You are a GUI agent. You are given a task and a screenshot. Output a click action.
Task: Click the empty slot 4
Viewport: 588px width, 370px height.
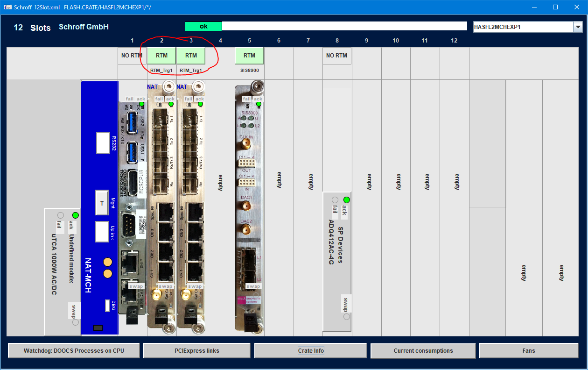point(220,182)
